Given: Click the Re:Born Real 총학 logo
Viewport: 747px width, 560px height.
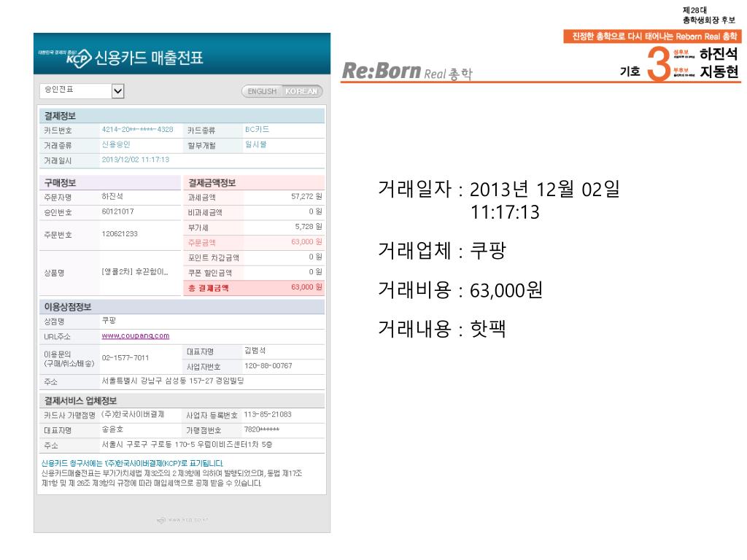Looking at the screenshot, I should 407,71.
